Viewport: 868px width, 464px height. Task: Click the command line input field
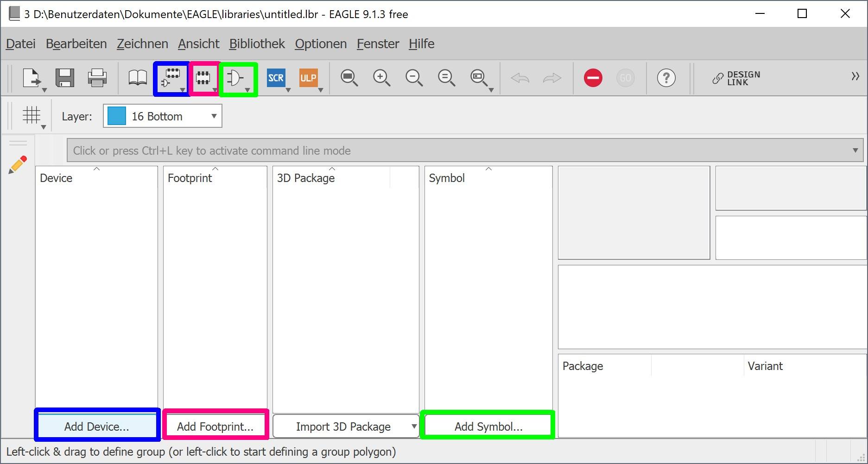459,150
